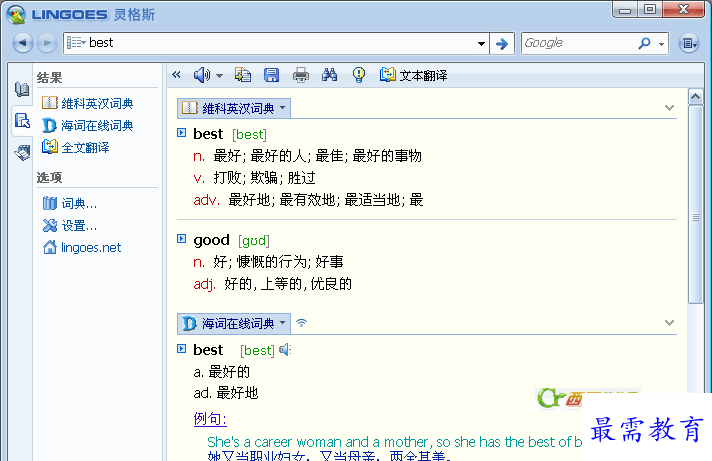Open 设置... settings
This screenshot has height=461, width=712.
coord(79,225)
